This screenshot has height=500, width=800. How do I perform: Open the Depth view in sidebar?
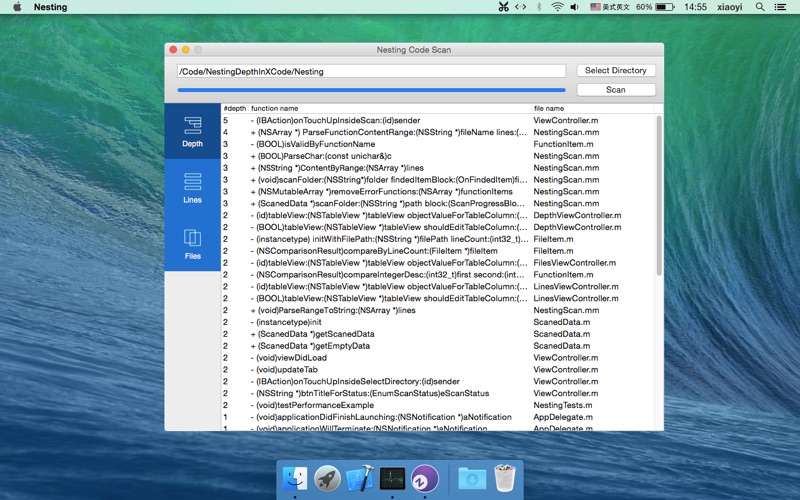[192, 131]
